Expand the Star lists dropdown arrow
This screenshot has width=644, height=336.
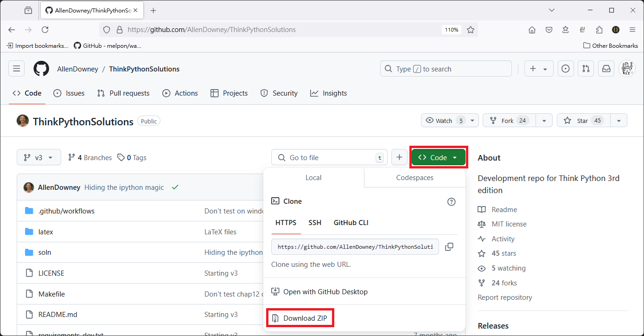618,121
